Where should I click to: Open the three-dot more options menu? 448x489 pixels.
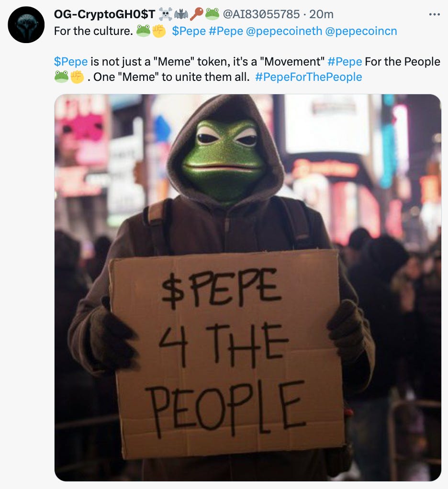point(434,14)
